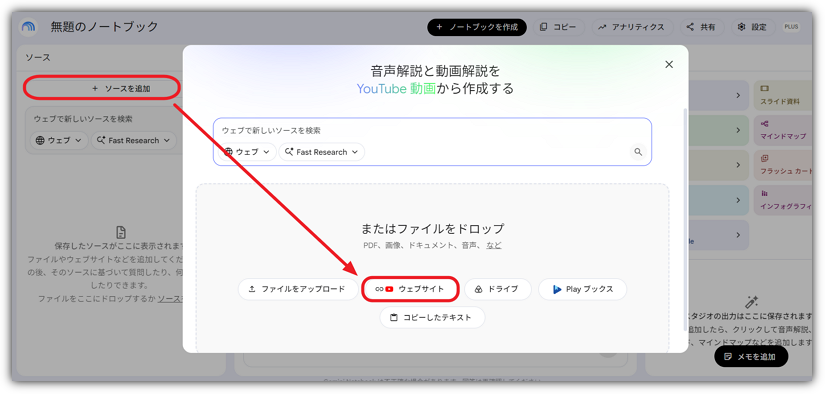Click the フラッシュ カード card icon

[764, 158]
